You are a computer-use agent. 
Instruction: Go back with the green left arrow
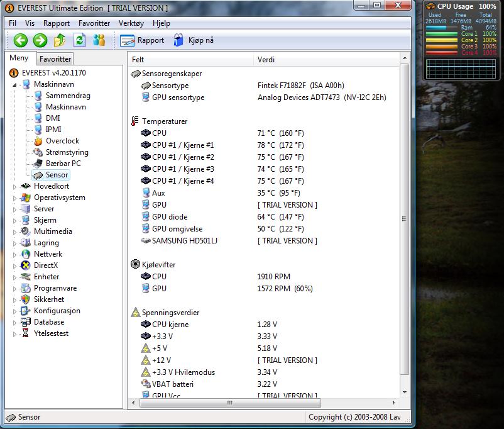coord(21,40)
